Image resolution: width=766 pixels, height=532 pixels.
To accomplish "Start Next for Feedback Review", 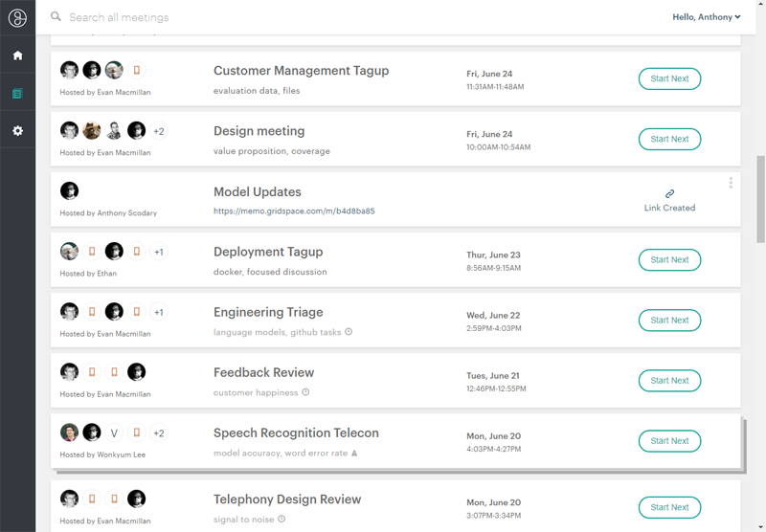I will (x=669, y=381).
